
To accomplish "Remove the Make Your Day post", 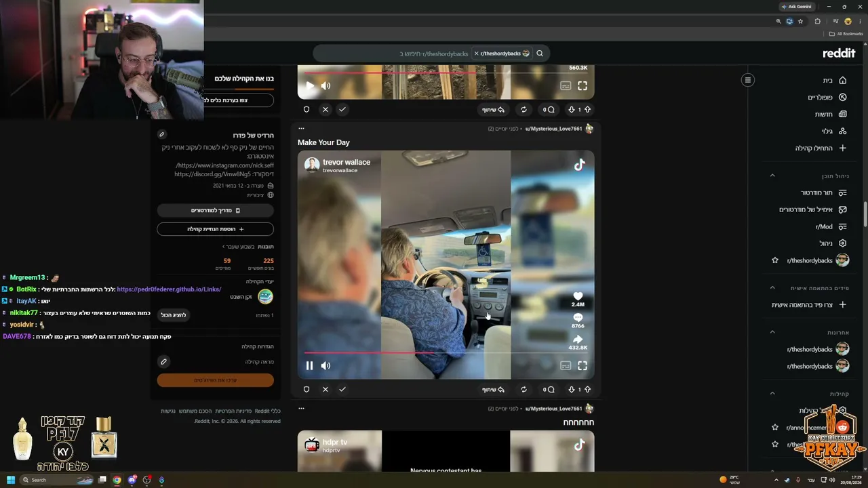I will [325, 389].
